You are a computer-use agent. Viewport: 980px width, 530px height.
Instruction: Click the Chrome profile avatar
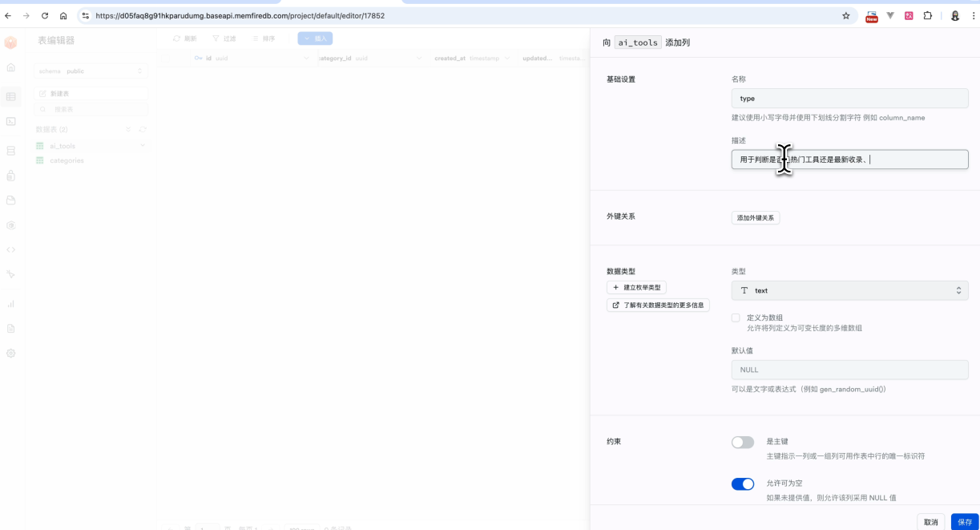[x=954, y=15]
